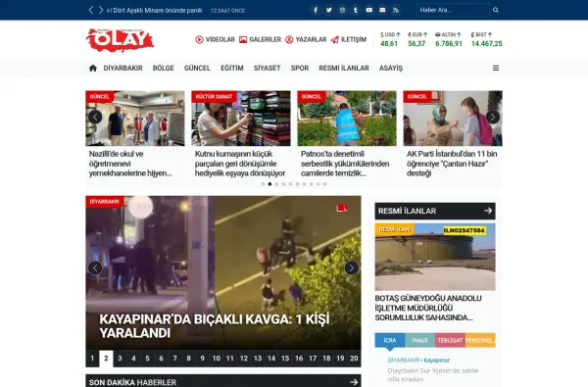Viewport: 588px width, 387px height.
Task: Click the search magnifier icon
Action: 496,10
